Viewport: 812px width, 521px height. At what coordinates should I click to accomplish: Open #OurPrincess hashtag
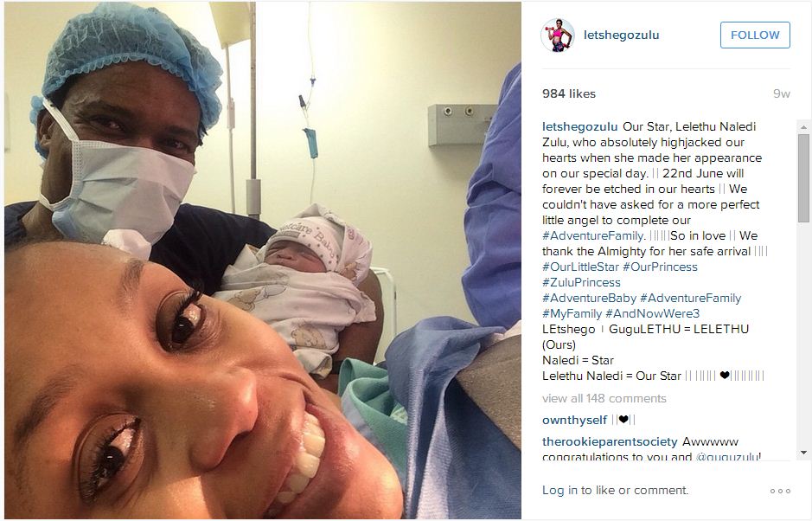(x=660, y=267)
